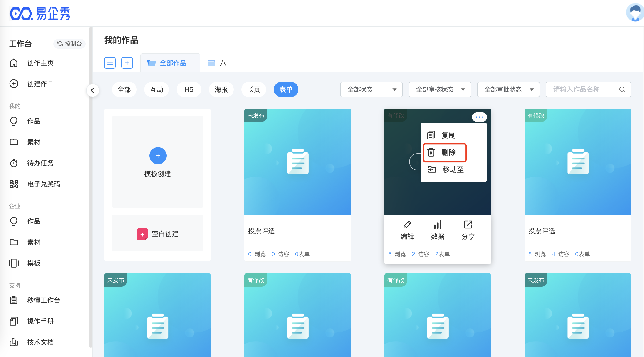Open the 全部审核状态 dropdown
The height and width of the screenshot is (357, 644).
pyautogui.click(x=440, y=89)
